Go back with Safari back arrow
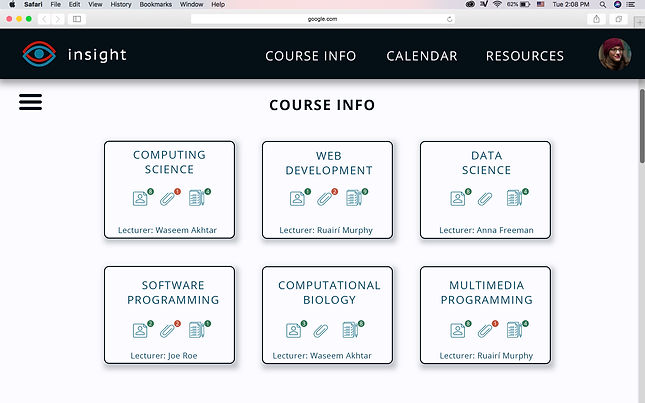645x403 pixels. (x=44, y=19)
